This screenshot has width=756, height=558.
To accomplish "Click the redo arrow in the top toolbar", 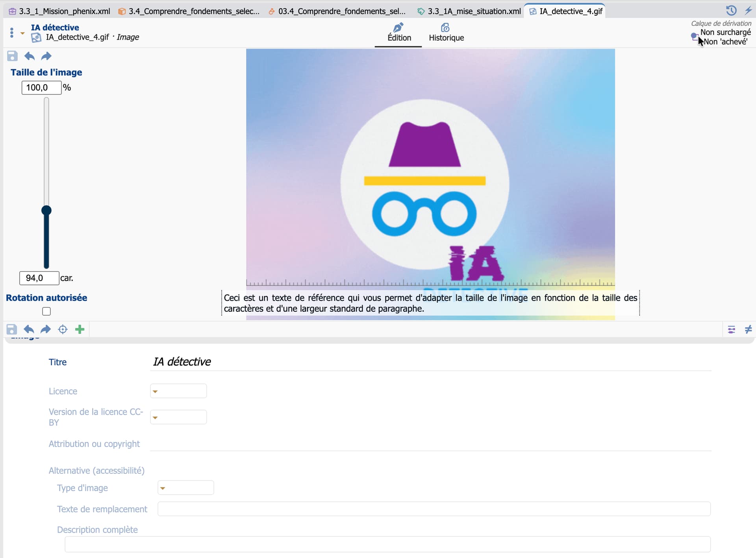I will click(46, 56).
